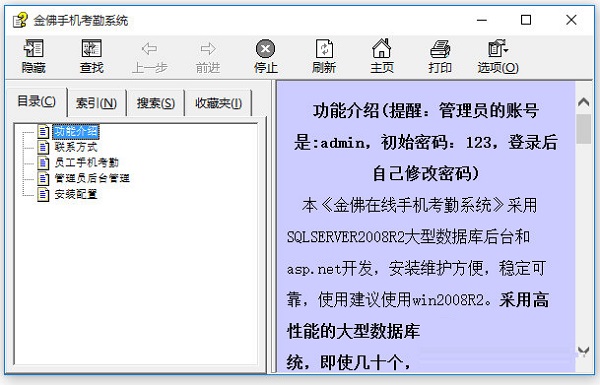Click the page icon beside 安装配置
Image resolution: width=600 pixels, height=385 pixels.
point(43,194)
